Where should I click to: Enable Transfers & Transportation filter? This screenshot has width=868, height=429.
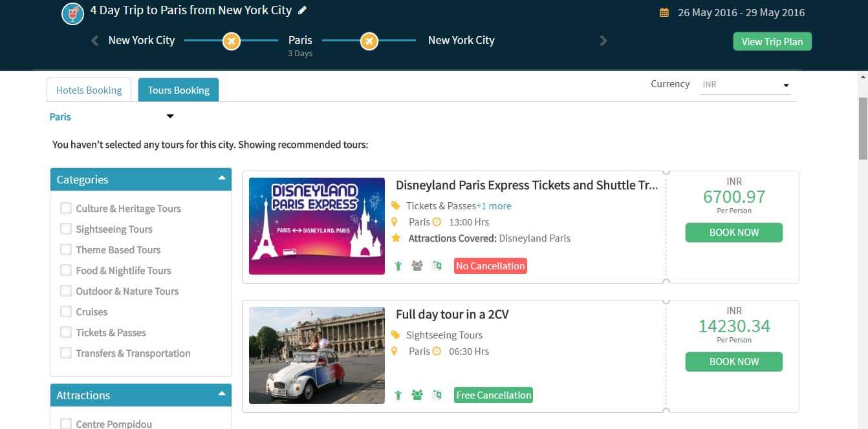(66, 353)
